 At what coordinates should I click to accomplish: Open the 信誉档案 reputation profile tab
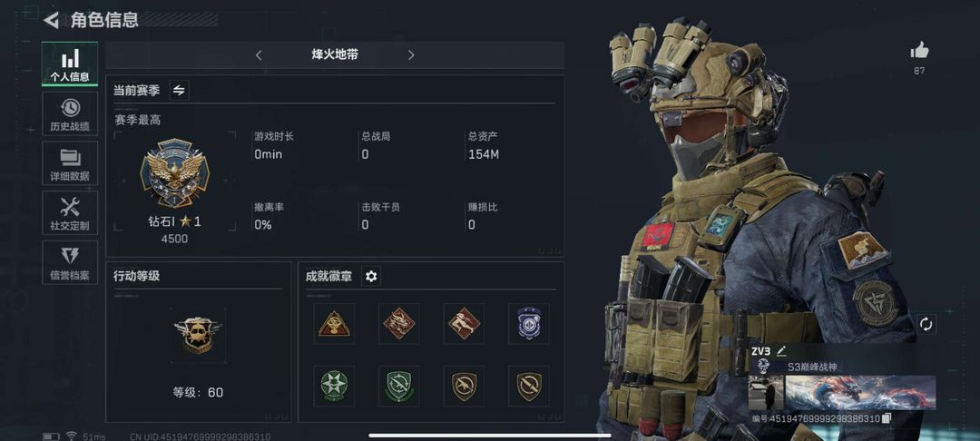(70, 262)
